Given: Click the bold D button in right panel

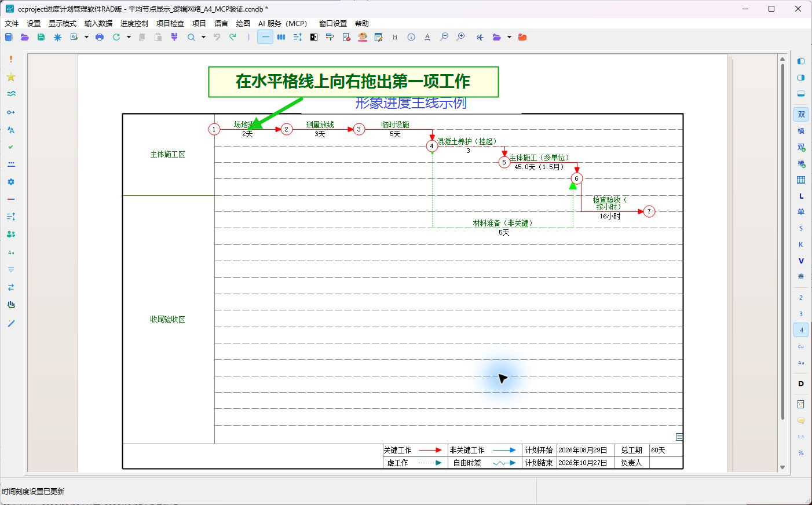Looking at the screenshot, I should [x=801, y=384].
